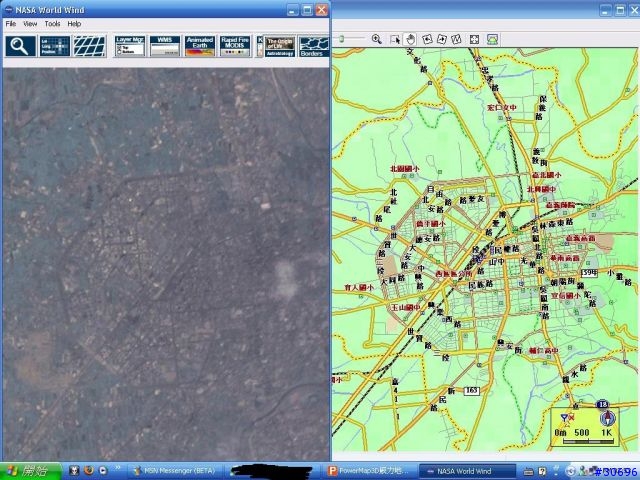The width and height of the screenshot is (640, 480).
Task: Close the NASA World Wind window
Action: [322, 10]
